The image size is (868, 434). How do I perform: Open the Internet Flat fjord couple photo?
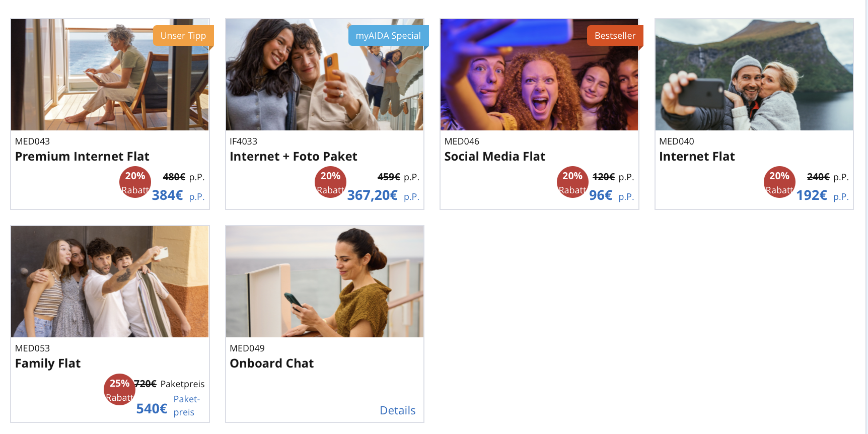pos(754,75)
